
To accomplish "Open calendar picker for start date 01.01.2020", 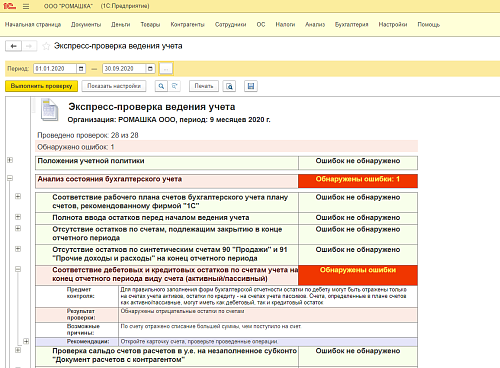I will click(x=81, y=69).
